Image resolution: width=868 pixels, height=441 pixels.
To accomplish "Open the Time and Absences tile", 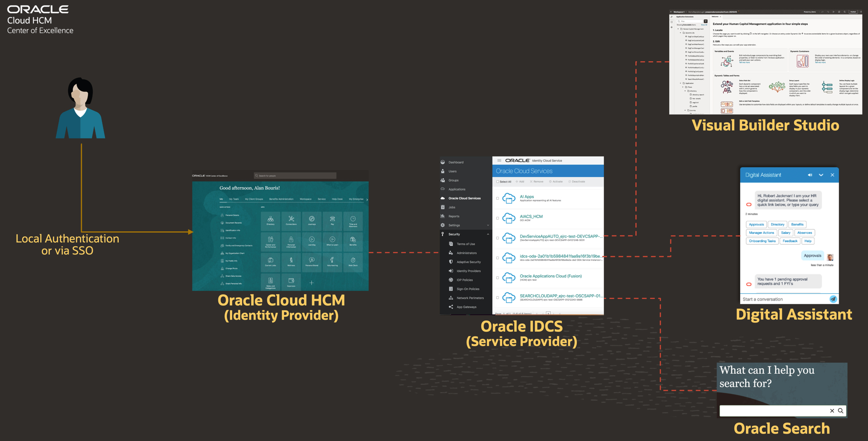I will pyautogui.click(x=353, y=220).
